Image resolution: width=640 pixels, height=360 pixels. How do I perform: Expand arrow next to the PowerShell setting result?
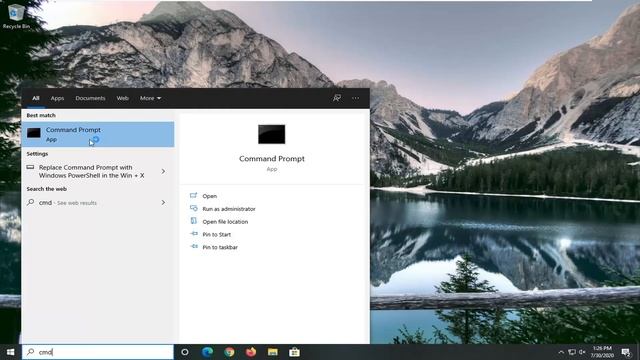point(163,171)
